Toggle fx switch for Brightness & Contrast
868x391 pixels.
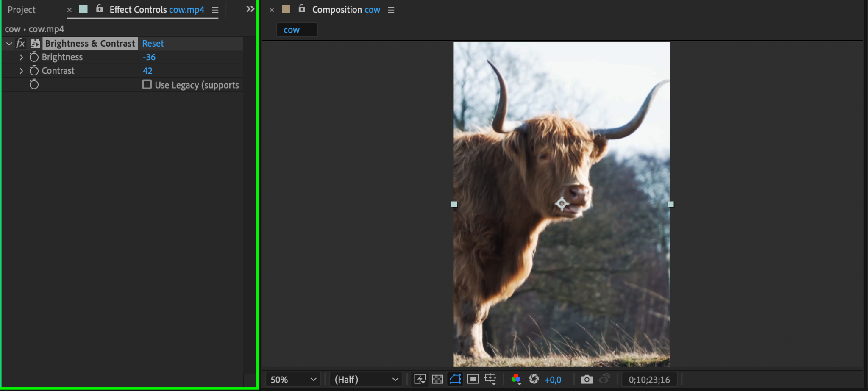pyautogui.click(x=20, y=43)
